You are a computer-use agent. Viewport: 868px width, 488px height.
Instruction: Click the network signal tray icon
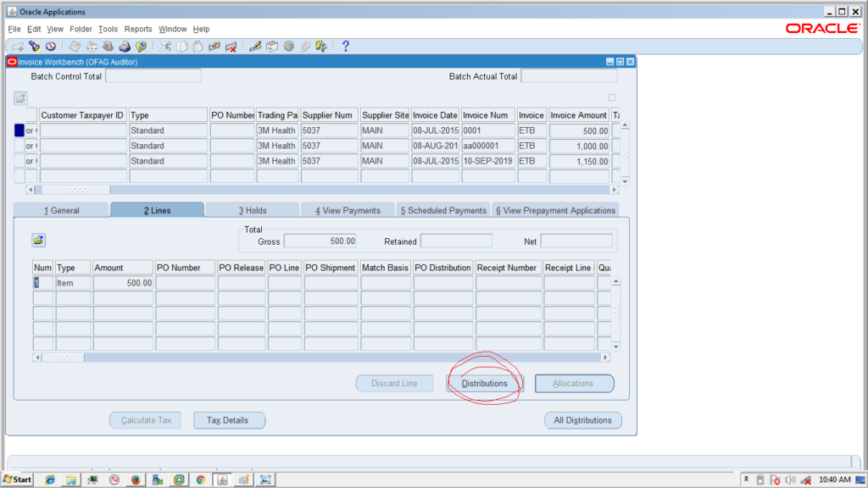click(x=806, y=480)
